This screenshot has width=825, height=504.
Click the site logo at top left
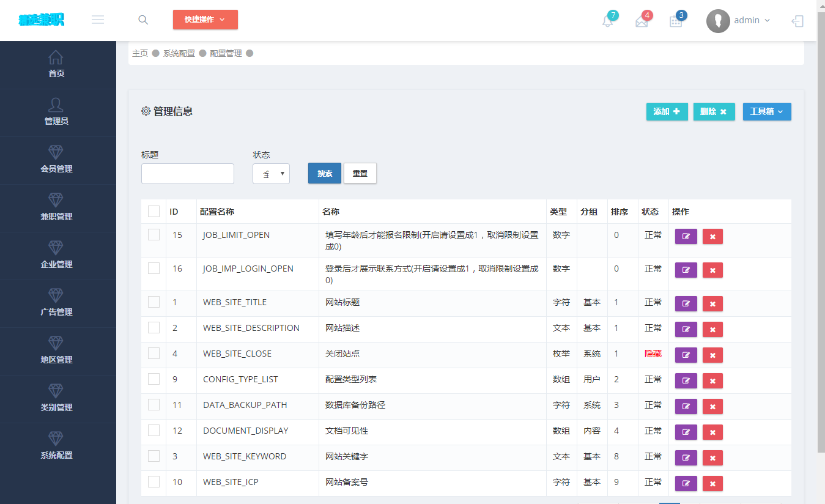[x=41, y=20]
